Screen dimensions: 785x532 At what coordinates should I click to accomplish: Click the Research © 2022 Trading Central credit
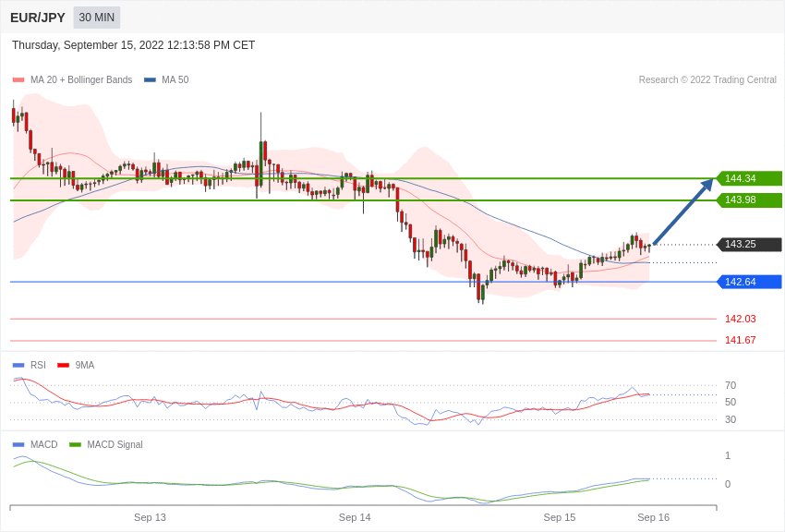[x=707, y=79]
